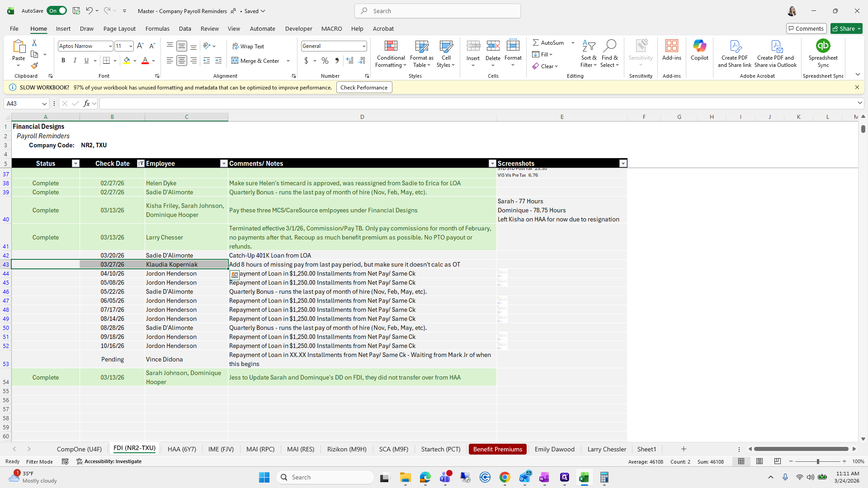Screen dimensions: 868x488
Task: Apply bold formatting to selection
Action: [63, 61]
